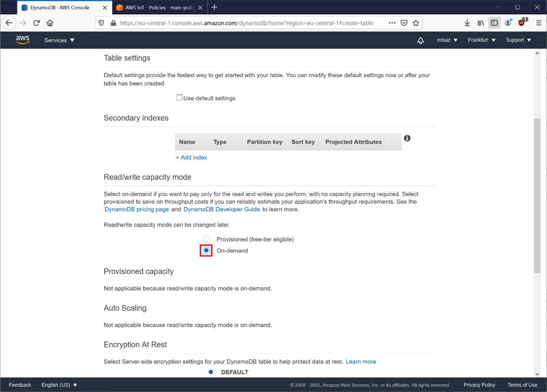Viewport: 547px width, 392px height.
Task: Reload the current page
Action: (37, 23)
